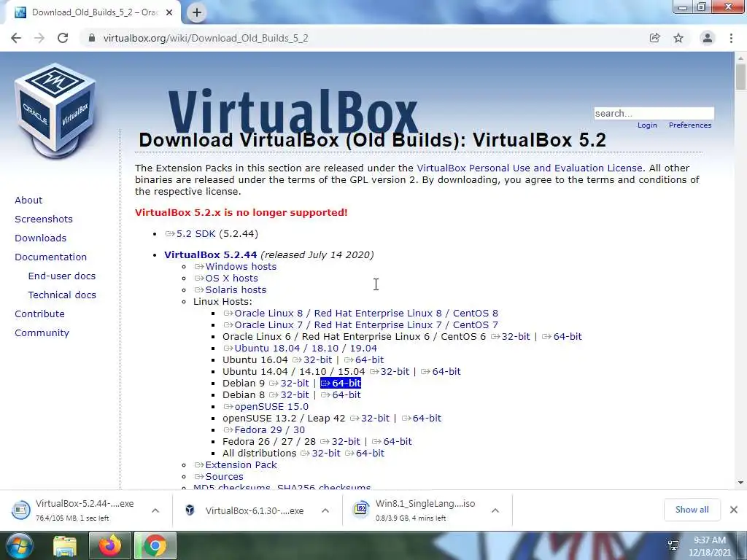Open Oracle Linux 7 / CentOS 7 link
The height and width of the screenshot is (560, 747).
[361, 324]
